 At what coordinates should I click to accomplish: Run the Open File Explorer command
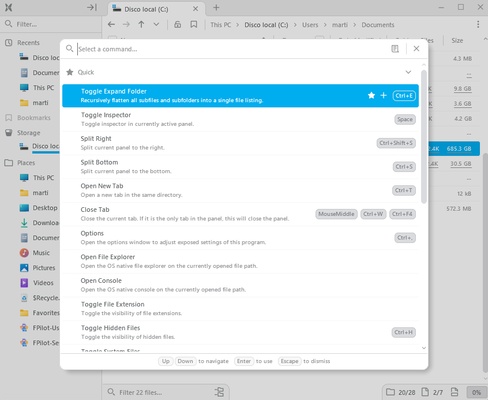tap(240, 261)
